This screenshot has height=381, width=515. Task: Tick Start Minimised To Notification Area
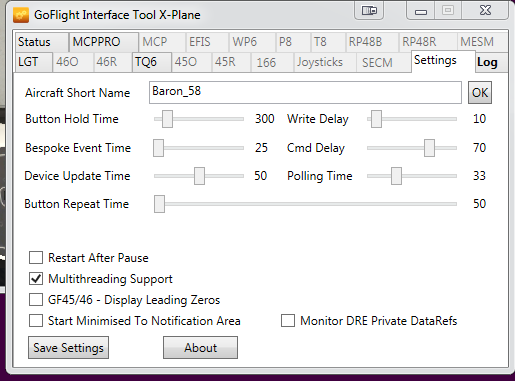tap(36, 321)
